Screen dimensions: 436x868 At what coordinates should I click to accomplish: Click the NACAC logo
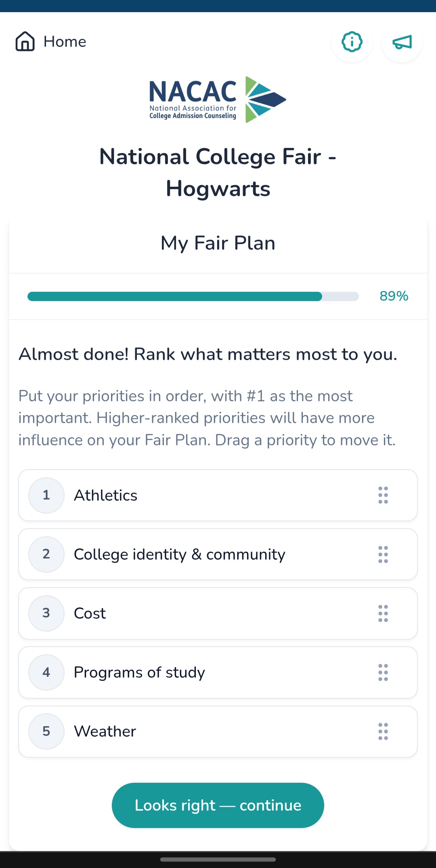click(x=218, y=99)
